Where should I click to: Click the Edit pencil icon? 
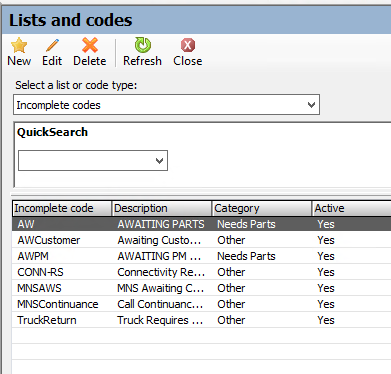coord(52,45)
